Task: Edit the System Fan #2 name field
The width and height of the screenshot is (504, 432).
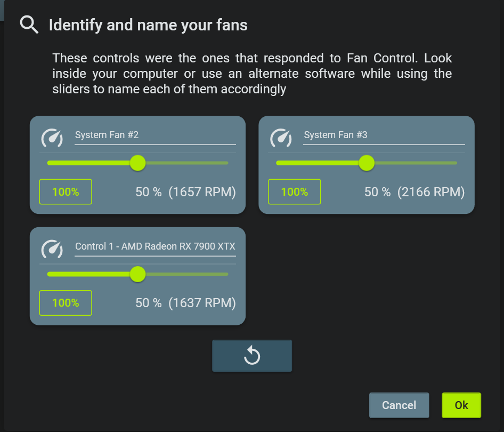Action: [x=155, y=135]
